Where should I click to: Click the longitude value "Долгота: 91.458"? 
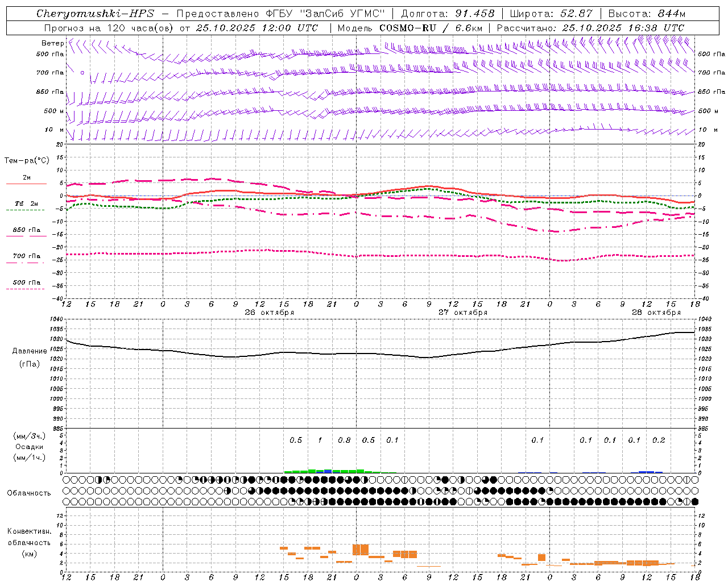(448, 14)
